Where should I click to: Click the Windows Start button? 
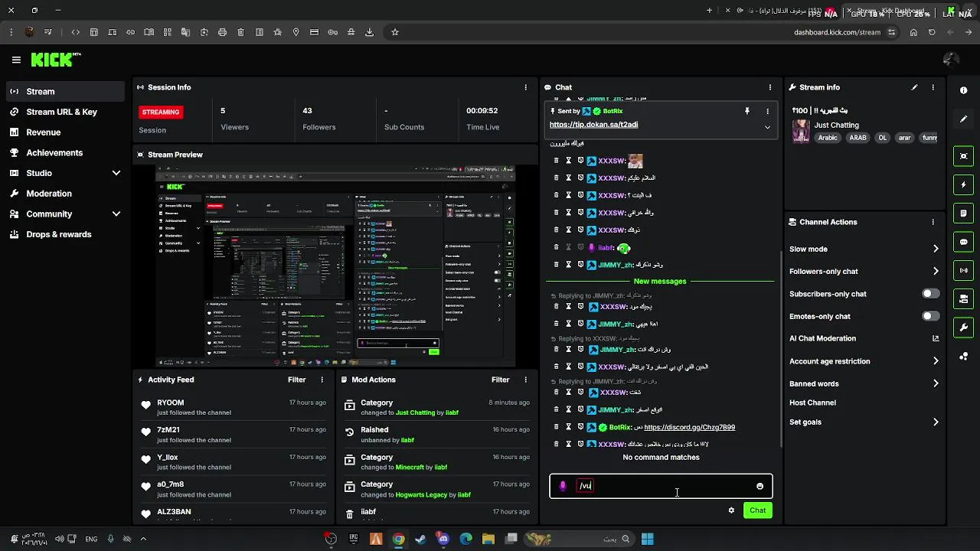648,539
